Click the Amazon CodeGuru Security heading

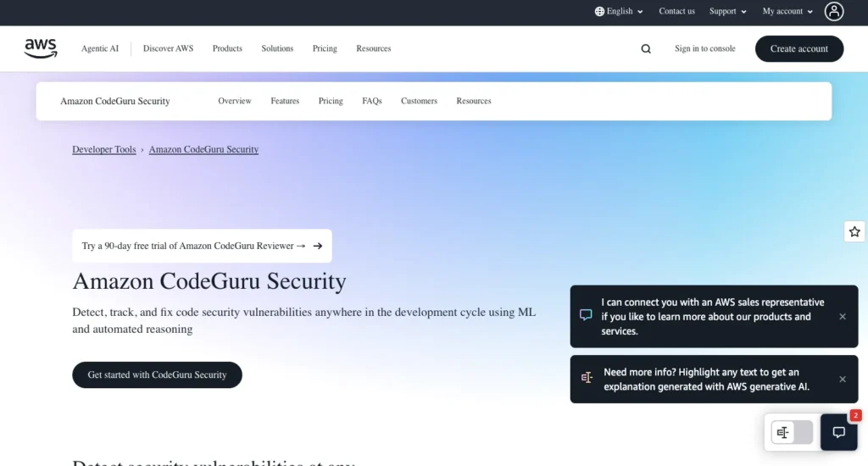click(x=209, y=281)
